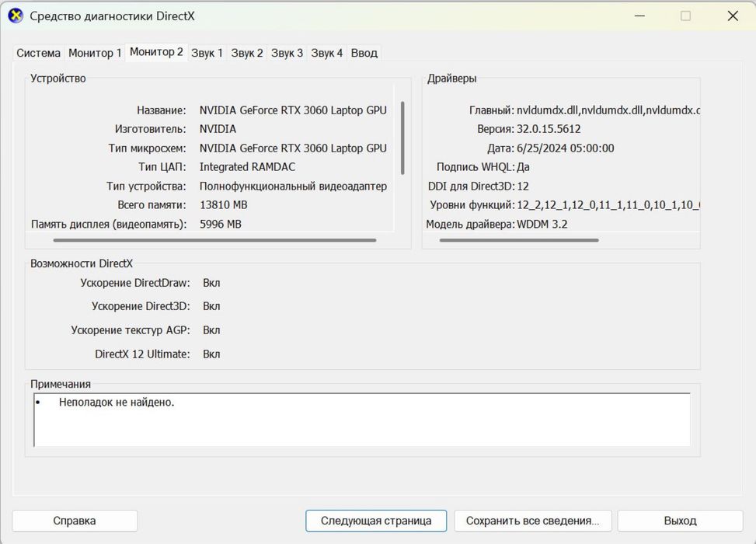Click the Модель драйвера label

(471, 225)
